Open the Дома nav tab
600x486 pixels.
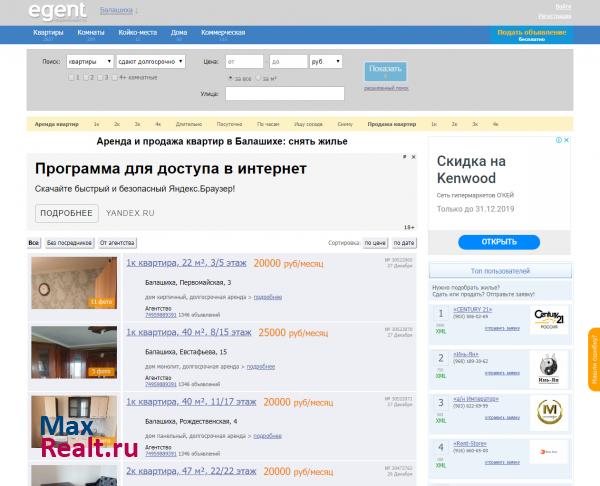pos(179,33)
